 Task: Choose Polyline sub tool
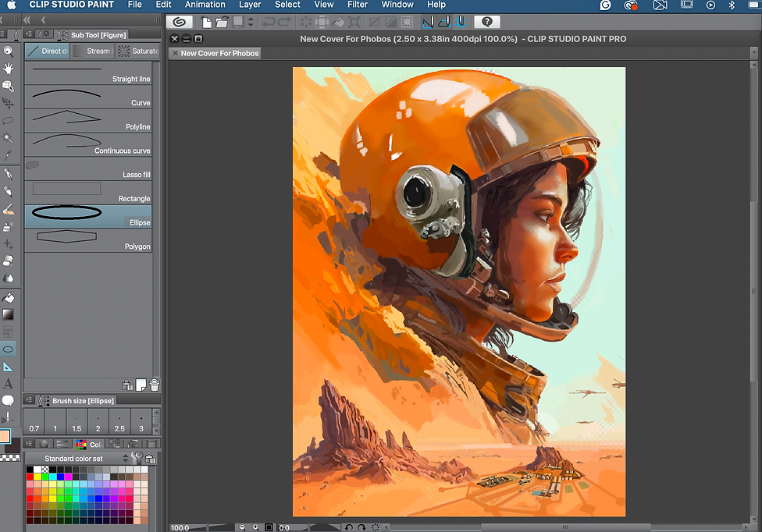click(x=88, y=121)
